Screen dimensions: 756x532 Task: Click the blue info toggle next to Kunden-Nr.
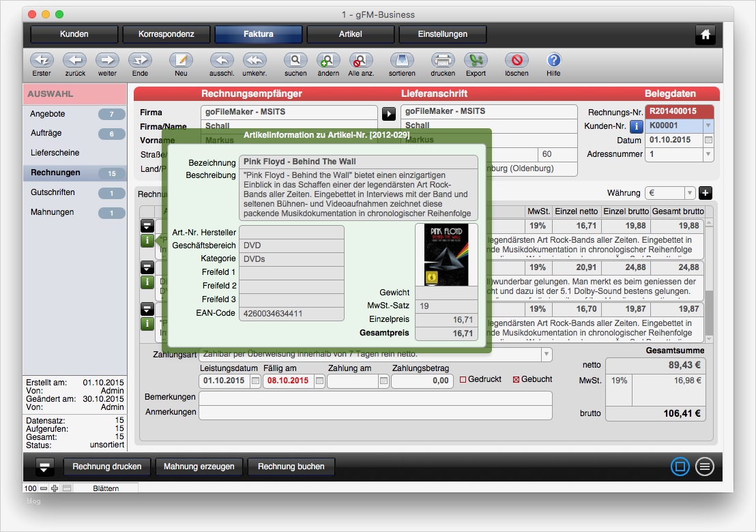(638, 125)
